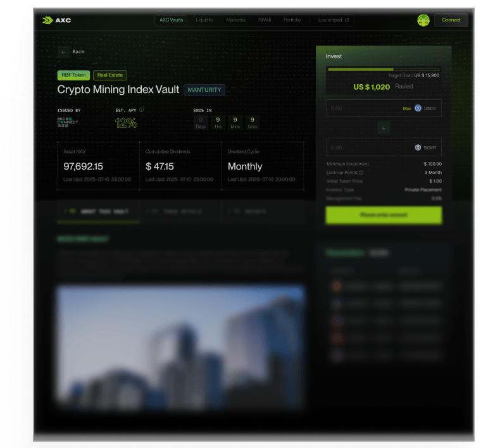Screen dimensions: 488x448
Task: Switch to the RWAfi tab
Action: pos(265,20)
